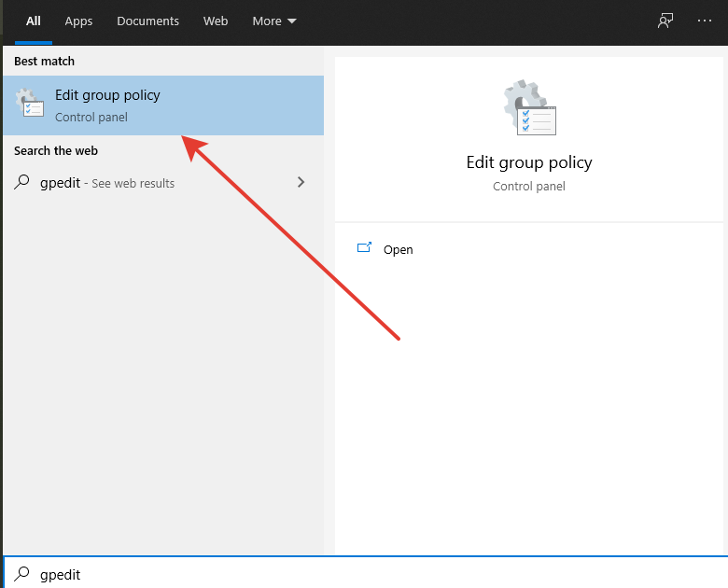Expand the More dropdown
Screen dimensions: 728x588
pos(273,21)
